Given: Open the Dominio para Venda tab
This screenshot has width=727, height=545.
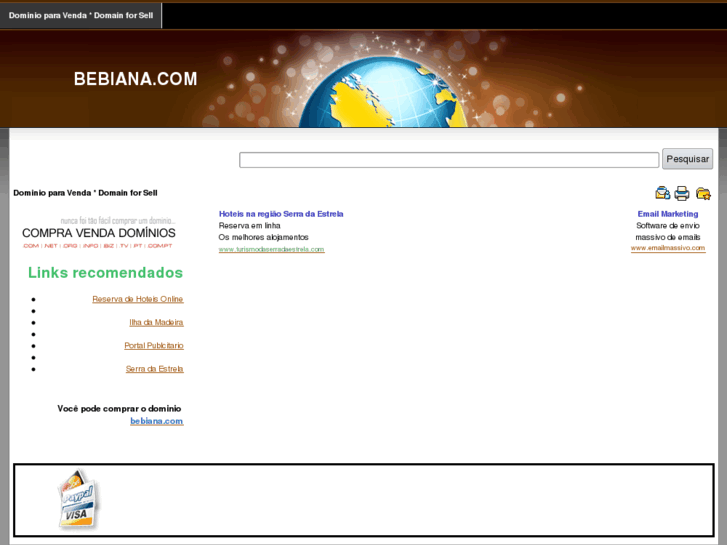Looking at the screenshot, I should click(x=81, y=15).
